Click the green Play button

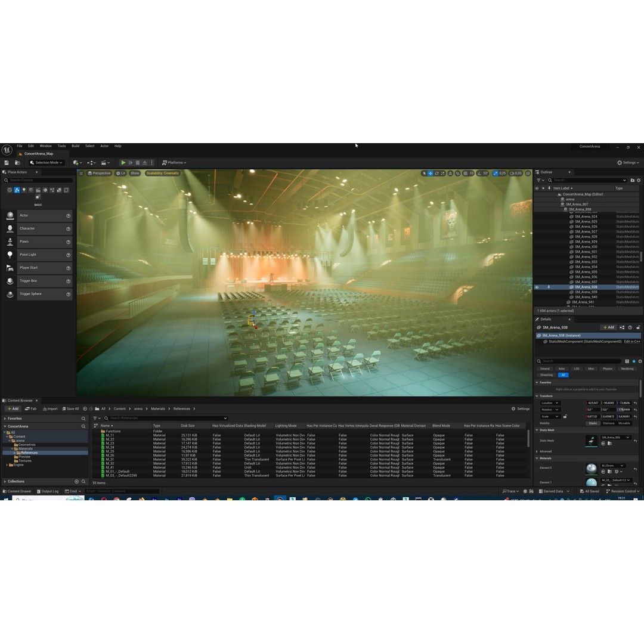point(123,163)
